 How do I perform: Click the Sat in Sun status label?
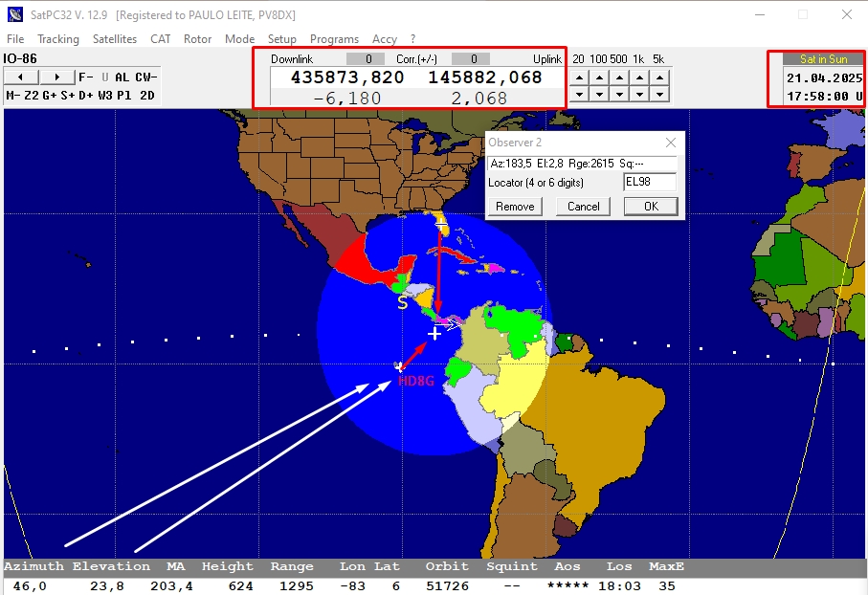[x=824, y=59]
